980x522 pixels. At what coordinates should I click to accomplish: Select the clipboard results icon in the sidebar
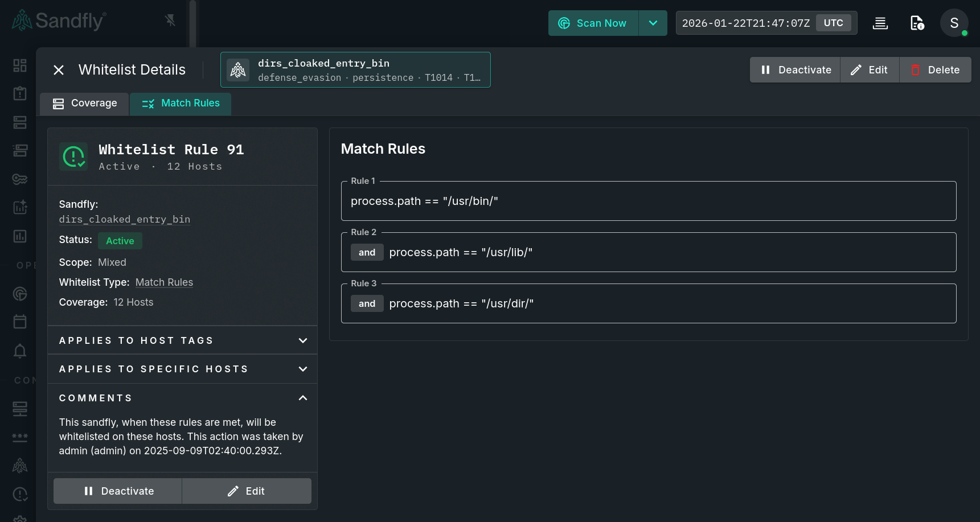19,93
